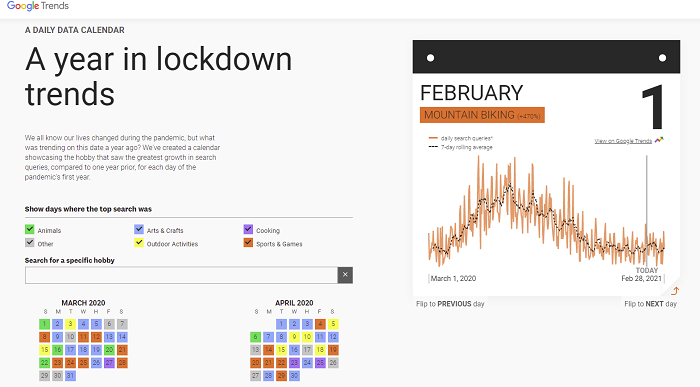The height and width of the screenshot is (387, 700).
Task: Click the Mountain Biking orange label
Action: coord(482,115)
